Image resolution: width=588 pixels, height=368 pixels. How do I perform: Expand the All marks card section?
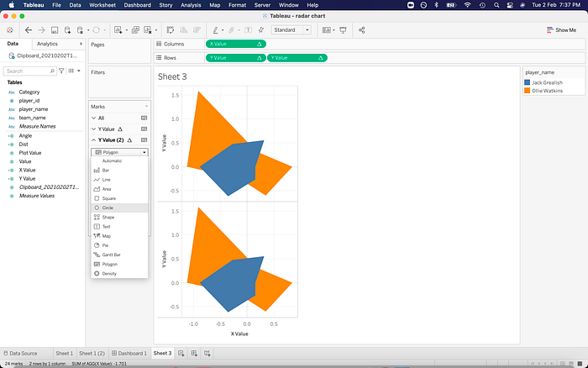coord(94,118)
